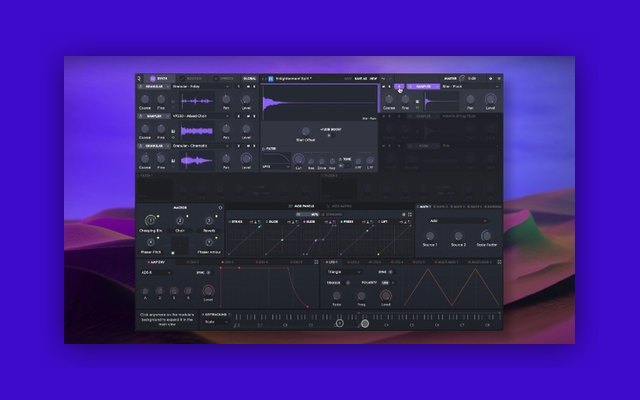Click the Master volume knob
640x400 pixels.
coord(462,78)
